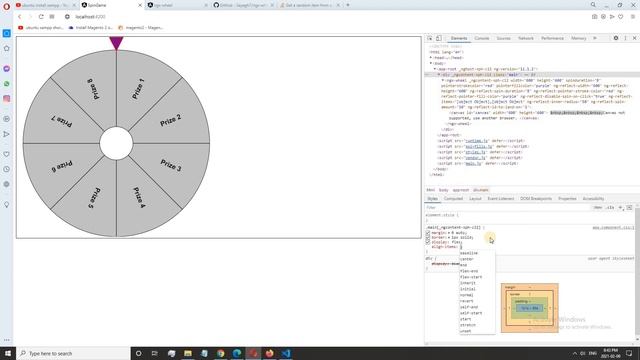
Task: Open Visual Studio Code from the taskbar
Action: click(286, 353)
